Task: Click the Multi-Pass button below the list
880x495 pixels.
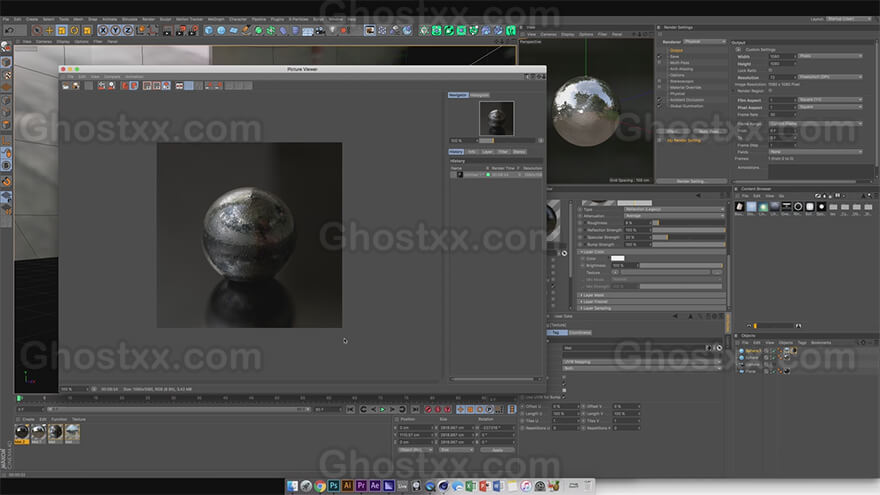Action: pyautogui.click(x=709, y=131)
